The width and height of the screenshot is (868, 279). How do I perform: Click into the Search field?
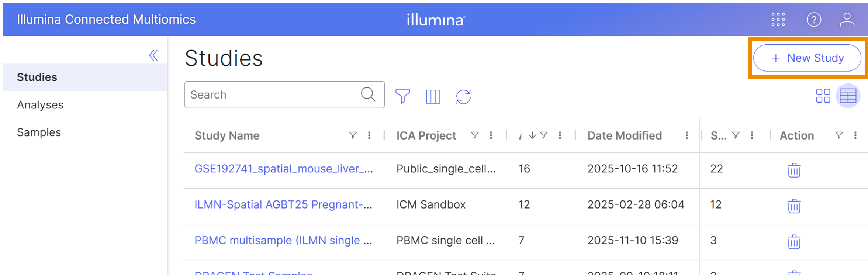pos(273,95)
